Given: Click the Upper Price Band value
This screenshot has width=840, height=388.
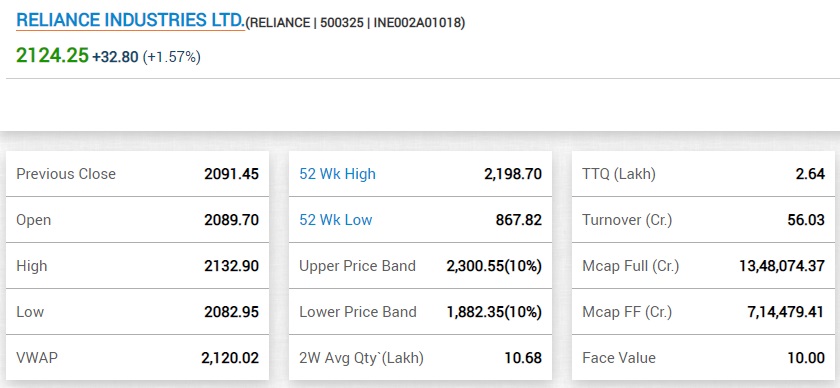Looking at the screenshot, I should click(494, 266).
